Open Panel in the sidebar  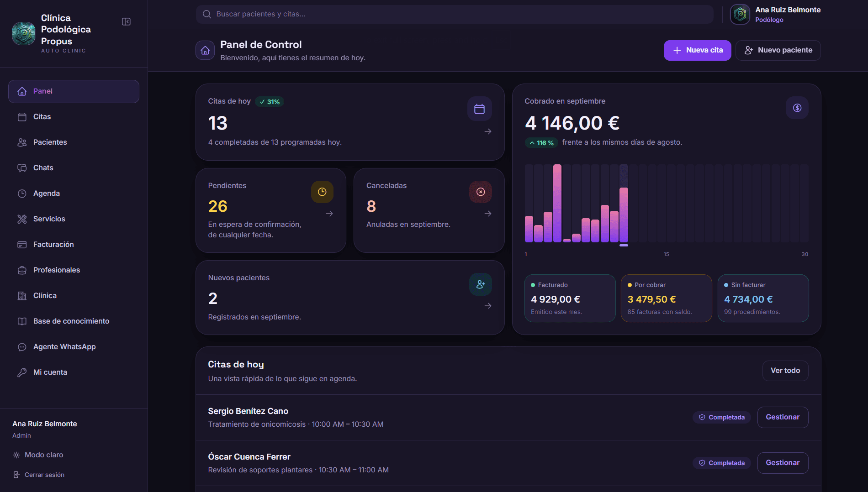(x=74, y=91)
